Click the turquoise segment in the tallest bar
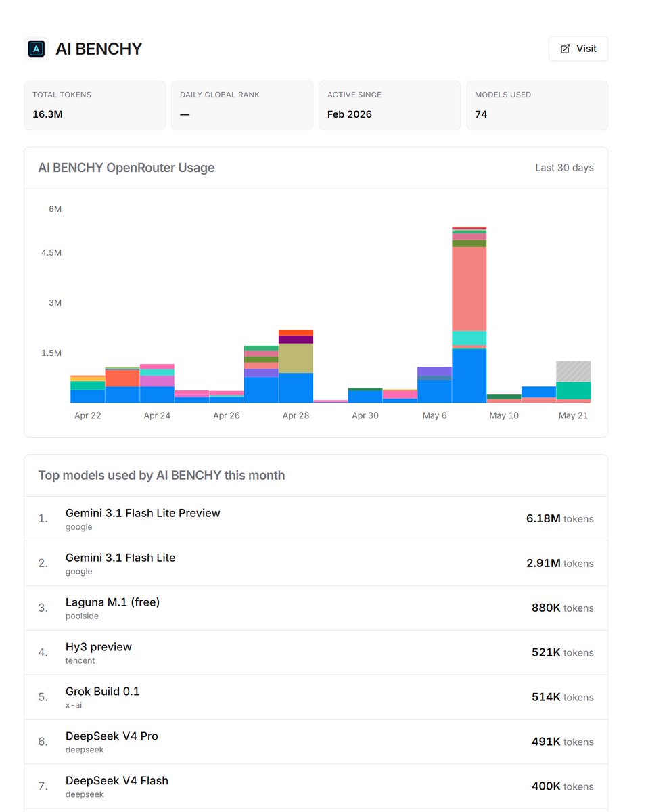Screen dimensions: 646x812 coord(469,338)
